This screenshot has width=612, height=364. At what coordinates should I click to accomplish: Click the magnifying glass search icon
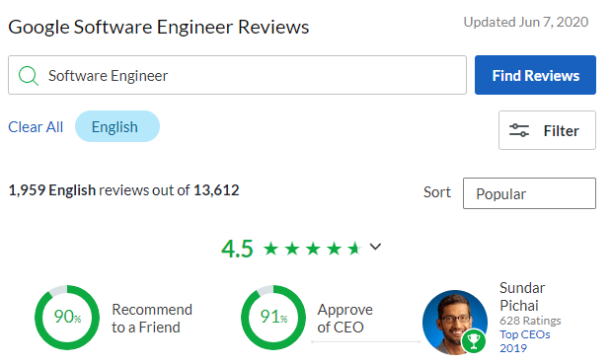(29, 76)
